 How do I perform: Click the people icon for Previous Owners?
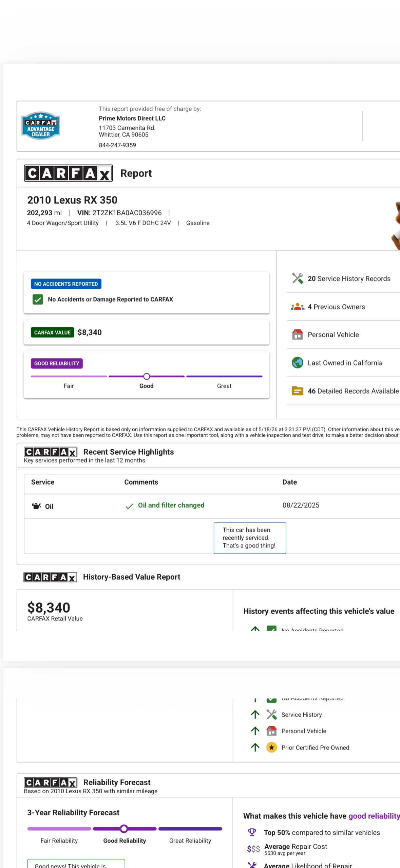tap(298, 307)
